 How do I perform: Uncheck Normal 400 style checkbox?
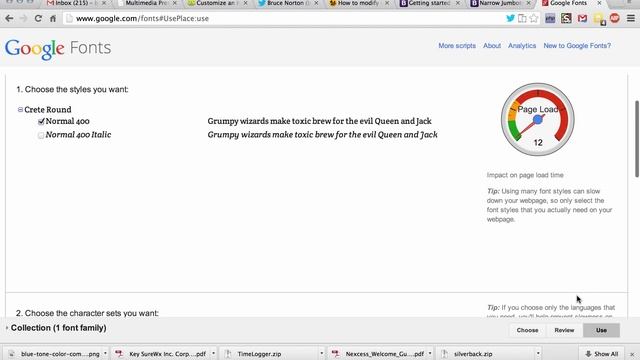41,122
